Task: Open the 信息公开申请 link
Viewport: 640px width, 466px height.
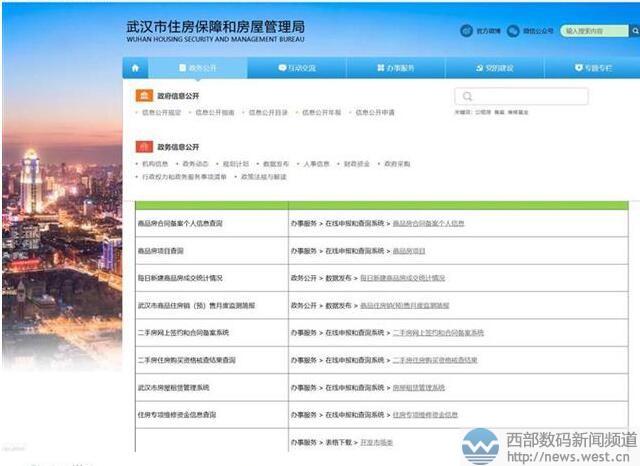Action: tap(376, 113)
